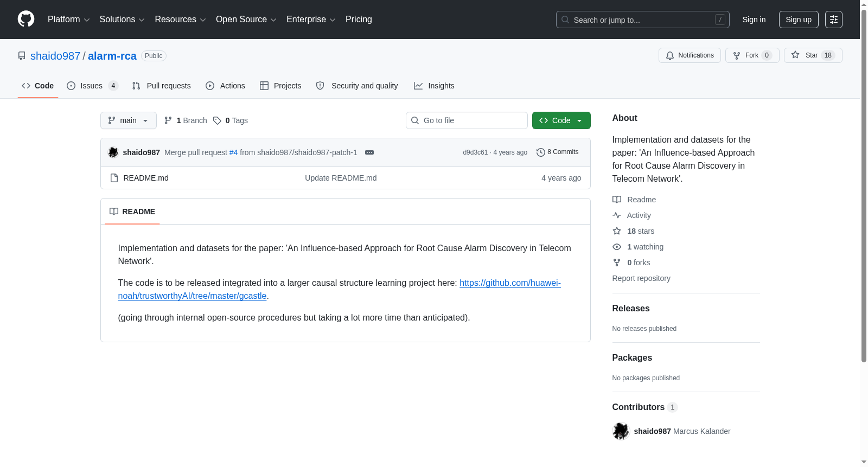Focus the Search or jump to field
This screenshot has height=467, width=868.
642,20
